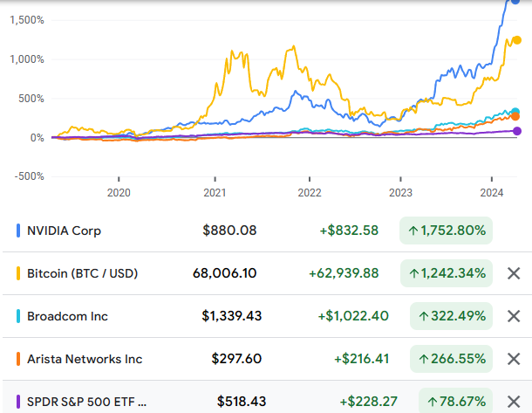Click the 2022 label on the time axis
The width and height of the screenshot is (532, 413).
[310, 193]
